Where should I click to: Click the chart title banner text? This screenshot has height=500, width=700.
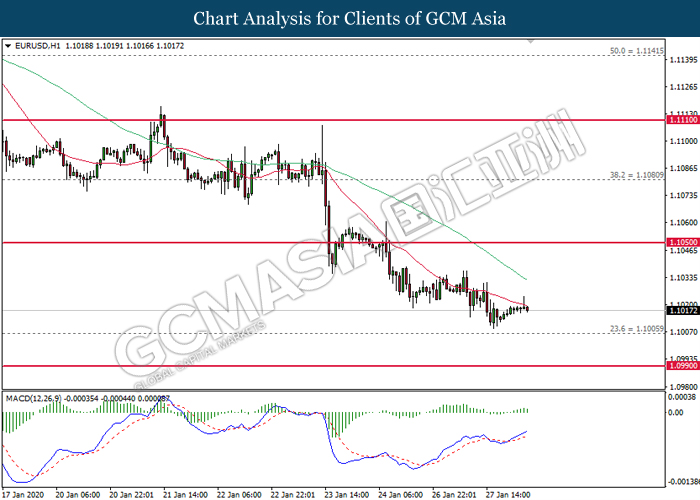[x=349, y=18]
